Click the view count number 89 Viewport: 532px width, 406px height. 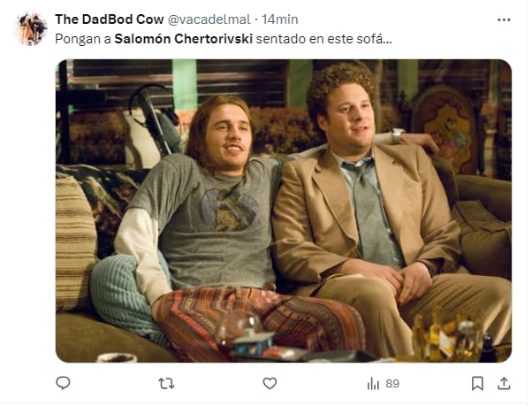click(x=392, y=384)
